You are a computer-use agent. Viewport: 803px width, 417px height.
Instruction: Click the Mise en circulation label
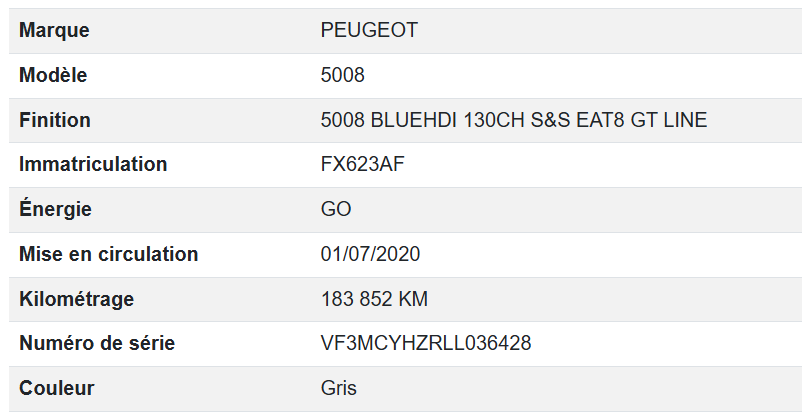(x=108, y=254)
